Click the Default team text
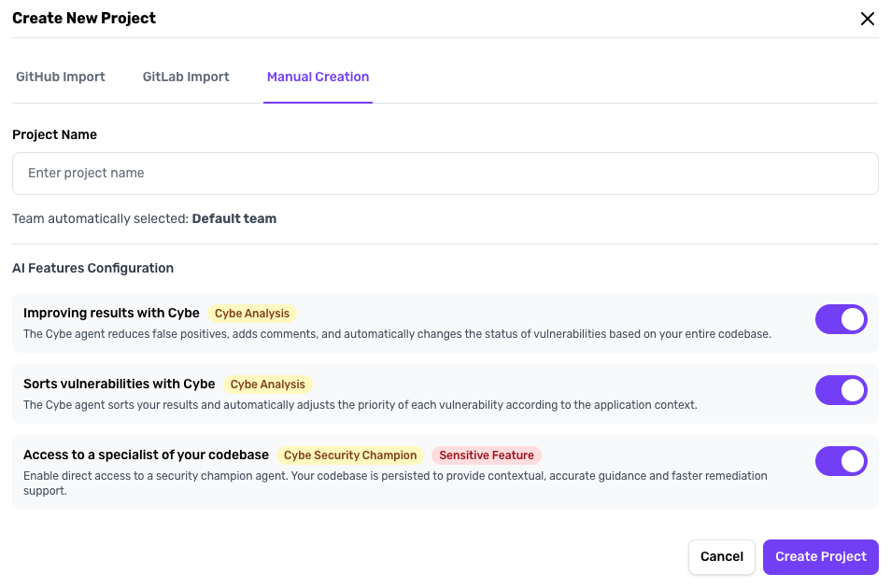Screen dimensions: 891x588 click(x=234, y=218)
